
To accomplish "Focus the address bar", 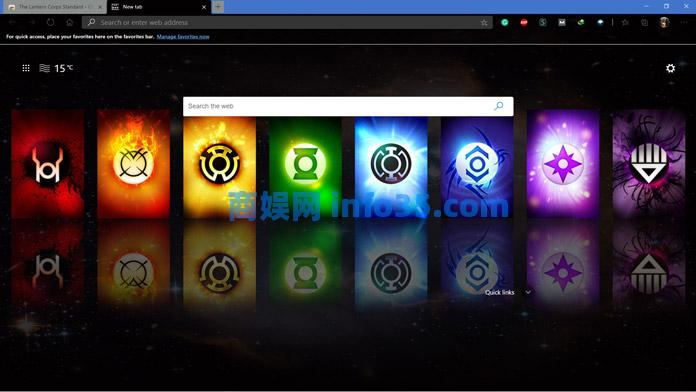I will (287, 22).
